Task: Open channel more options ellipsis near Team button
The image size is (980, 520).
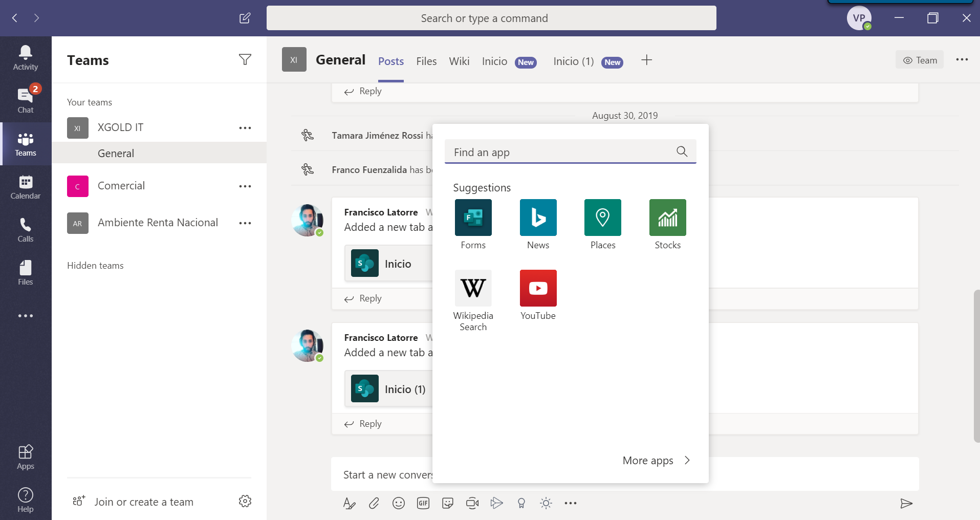Action: pos(962,59)
